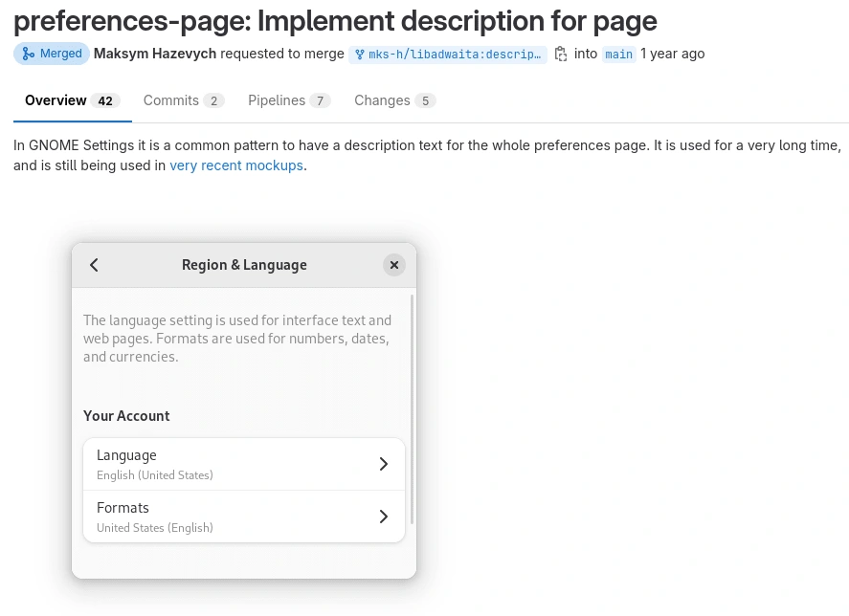Expand the Formats row chevron
This screenshot has height=616, width=849.
click(383, 517)
